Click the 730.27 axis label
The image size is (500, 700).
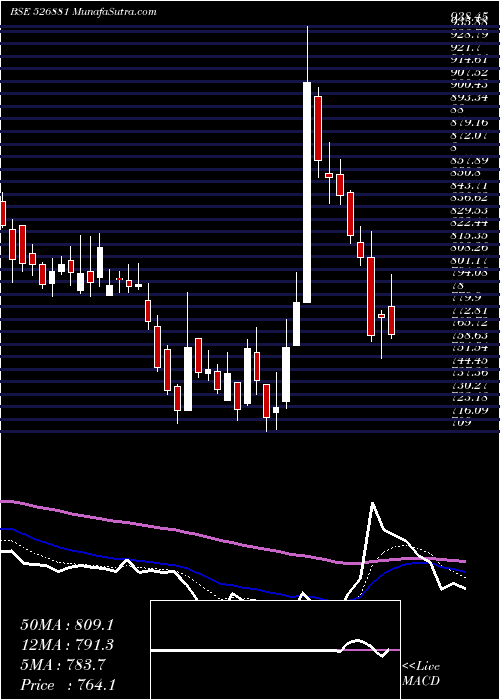pyautogui.click(x=469, y=385)
